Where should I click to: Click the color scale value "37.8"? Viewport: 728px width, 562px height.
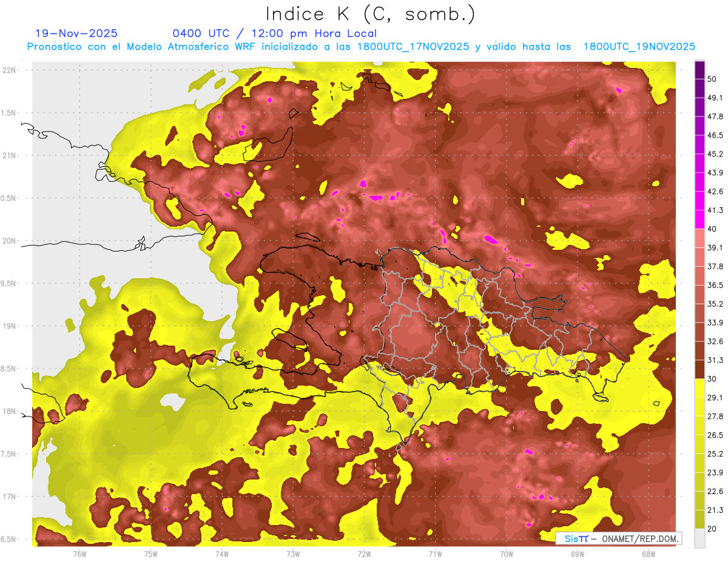715,266
